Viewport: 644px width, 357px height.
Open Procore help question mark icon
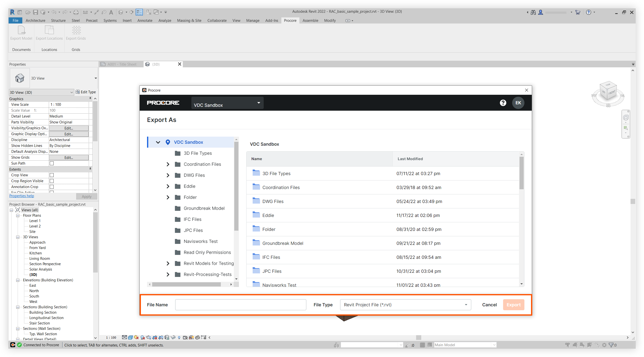coord(503,103)
